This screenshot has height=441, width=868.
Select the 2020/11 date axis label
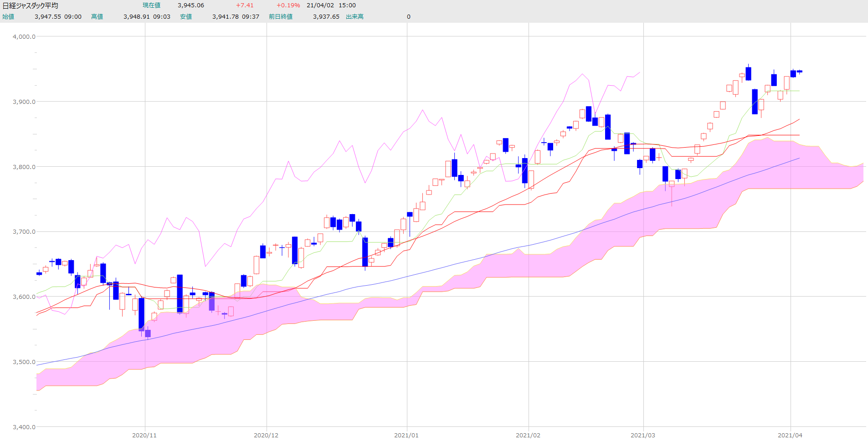pos(144,436)
